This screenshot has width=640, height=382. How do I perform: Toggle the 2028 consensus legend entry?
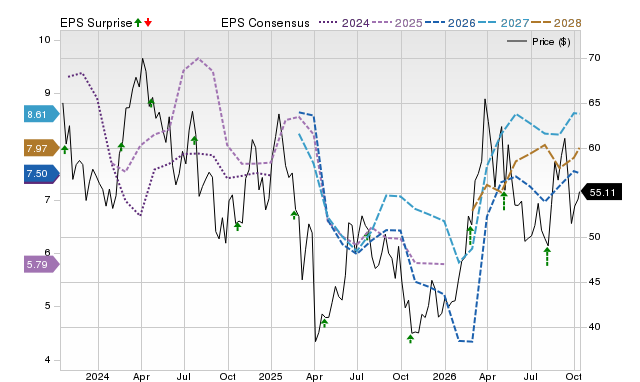(556, 23)
